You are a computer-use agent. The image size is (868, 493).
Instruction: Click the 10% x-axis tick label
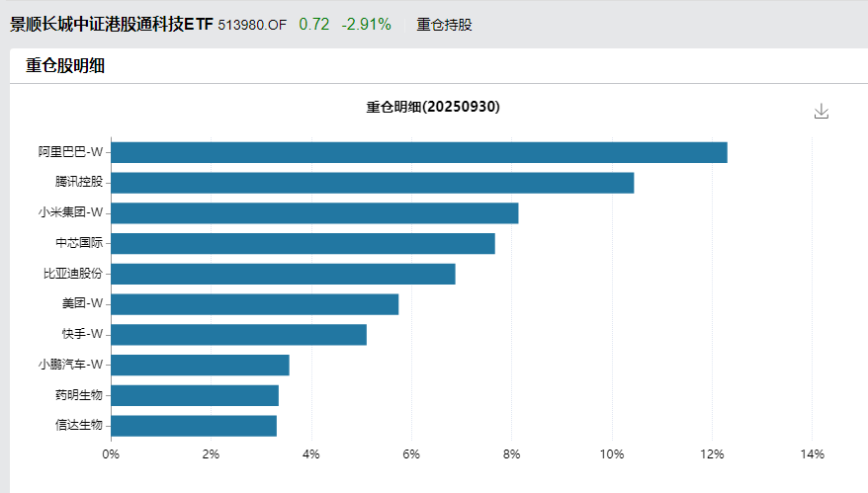(x=612, y=454)
